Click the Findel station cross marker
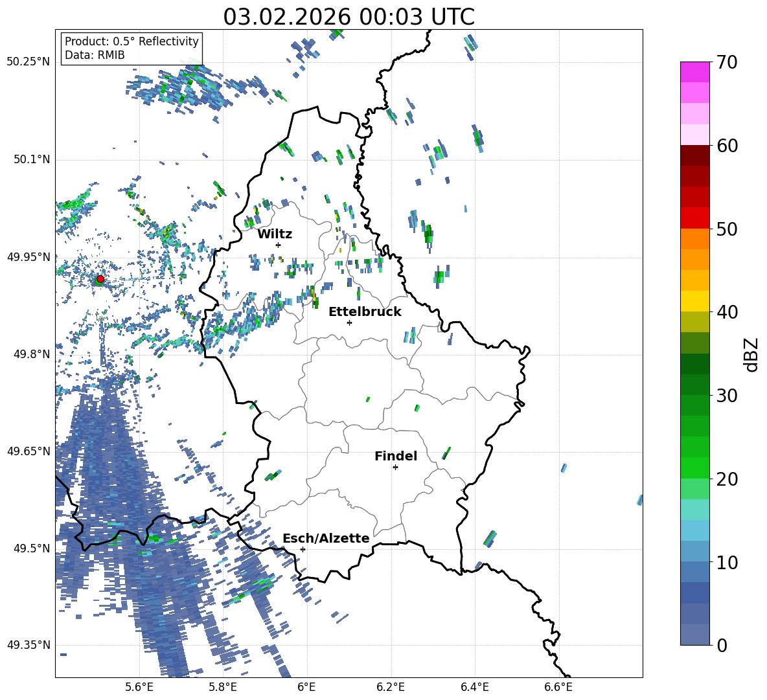Viewport: 767px width, 700px height. [x=395, y=468]
